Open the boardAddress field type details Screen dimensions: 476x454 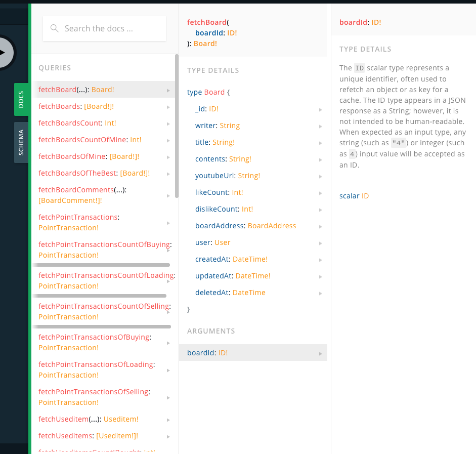pyautogui.click(x=272, y=226)
